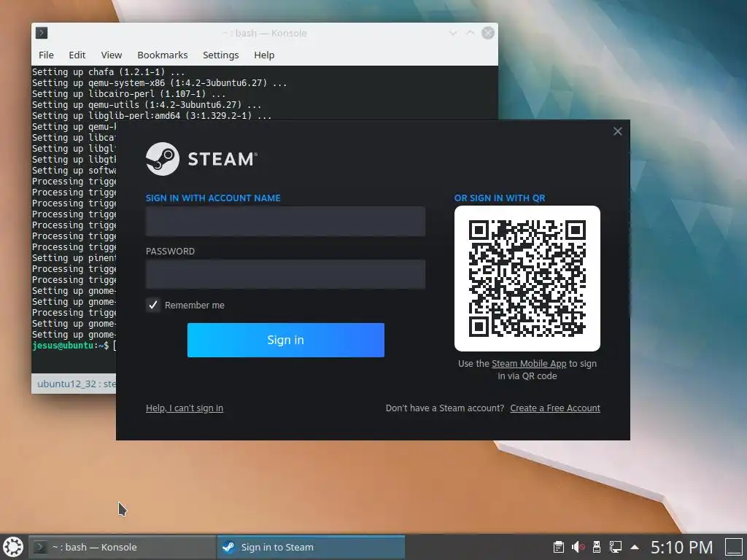The image size is (747, 560).
Task: Click the 'OR SIGN IN WITH QR' label
Action: (x=500, y=198)
